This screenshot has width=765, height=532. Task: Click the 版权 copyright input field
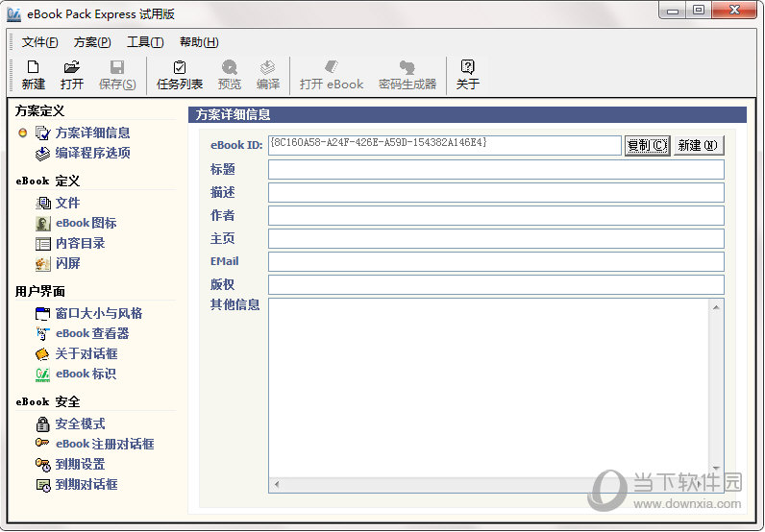click(x=496, y=285)
